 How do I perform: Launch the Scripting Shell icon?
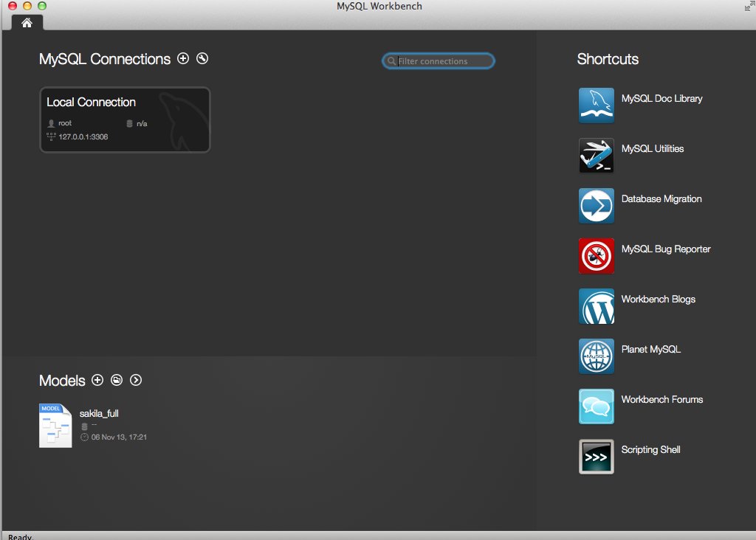click(596, 457)
